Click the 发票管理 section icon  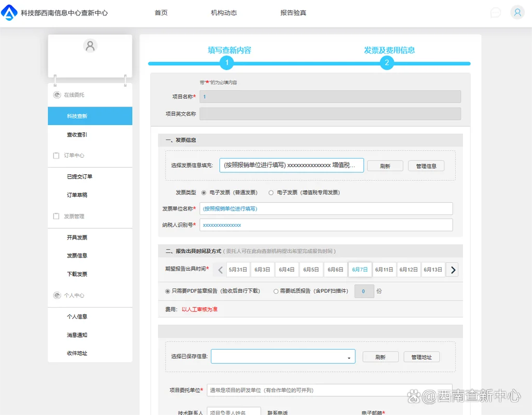(57, 216)
